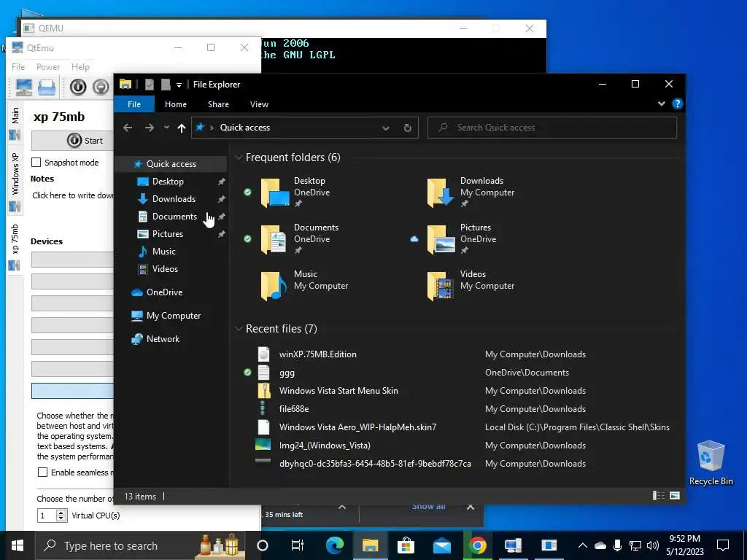Open QtEmu File menu
The image size is (747, 560).
point(18,66)
